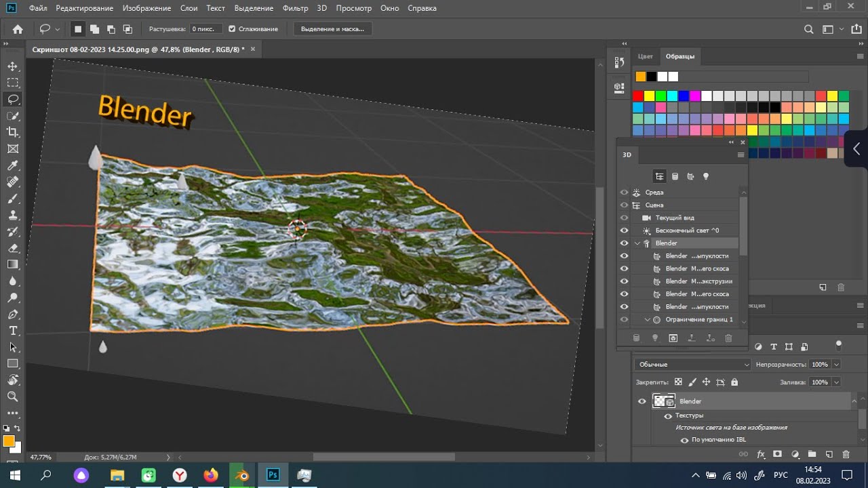Hide the Среда item in 3D panel
868x488 pixels.
[625, 192]
